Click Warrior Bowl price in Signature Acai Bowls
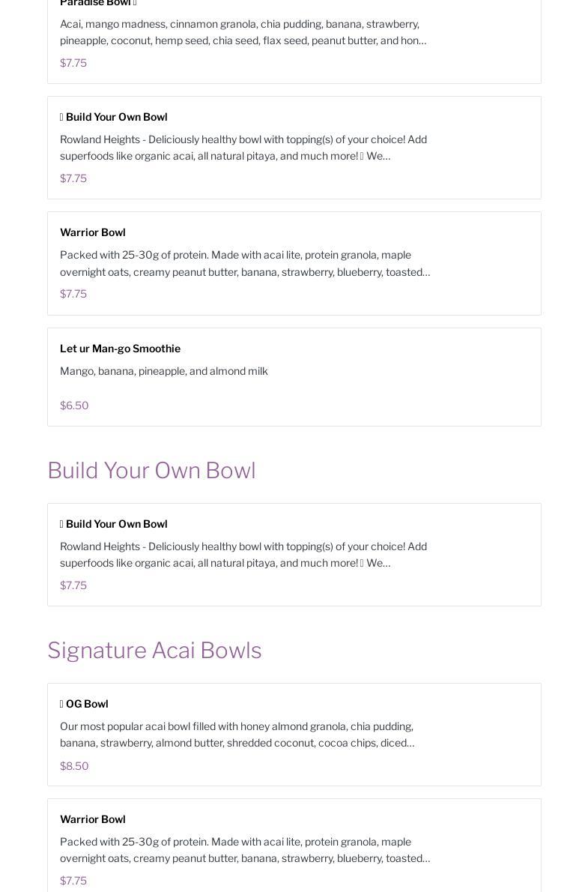588x892 pixels. click(73, 881)
